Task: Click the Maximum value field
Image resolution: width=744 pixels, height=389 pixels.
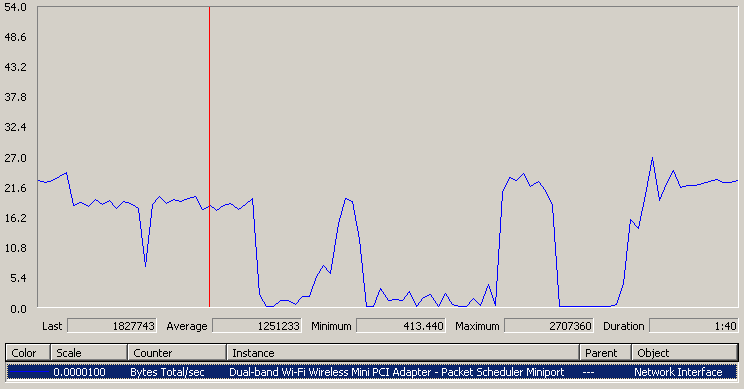Action: click(x=549, y=326)
